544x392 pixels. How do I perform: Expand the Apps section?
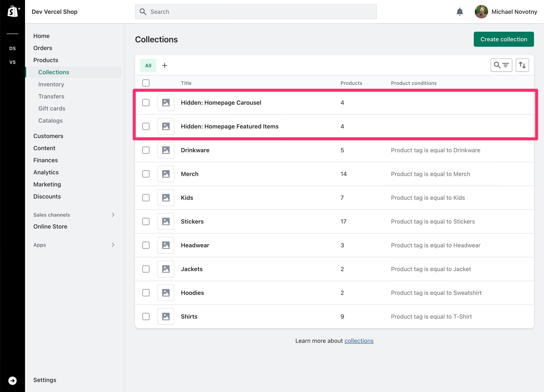click(x=113, y=245)
